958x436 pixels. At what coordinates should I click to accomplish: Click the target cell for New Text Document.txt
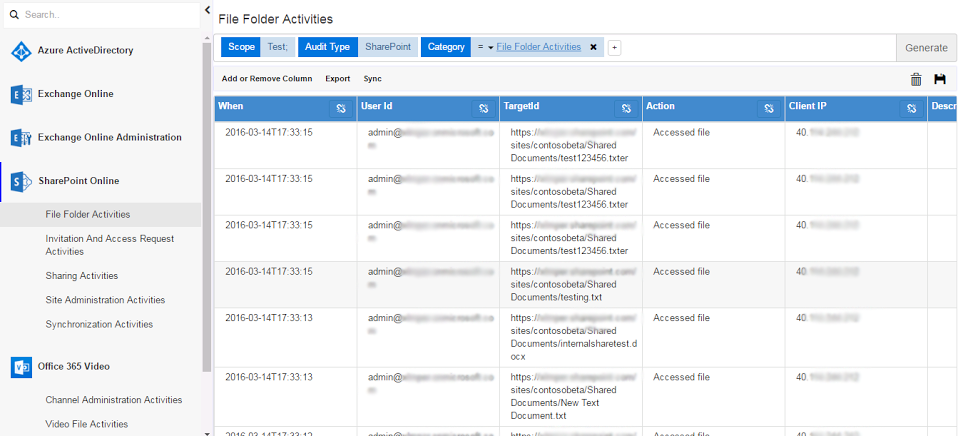[x=571, y=397]
